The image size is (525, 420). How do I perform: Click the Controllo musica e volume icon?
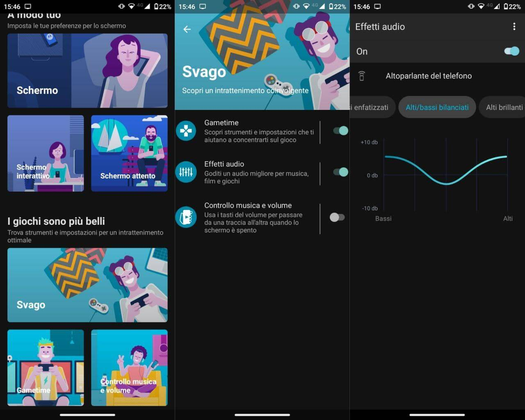186,217
